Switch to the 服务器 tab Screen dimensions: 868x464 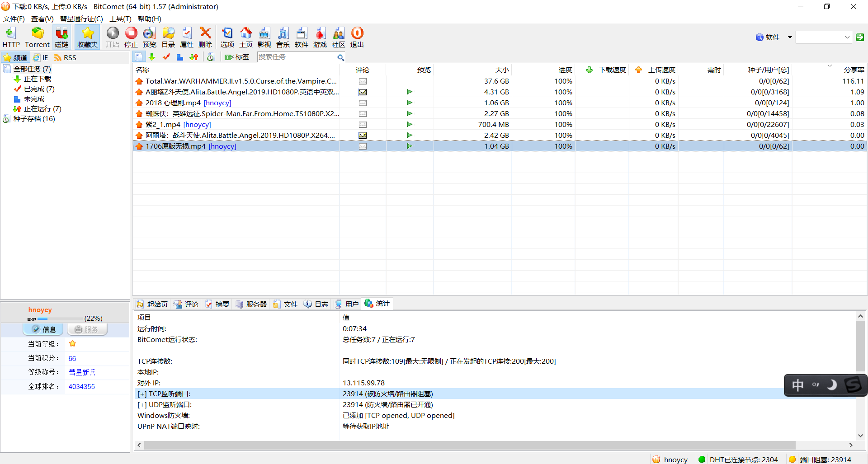[251, 304]
